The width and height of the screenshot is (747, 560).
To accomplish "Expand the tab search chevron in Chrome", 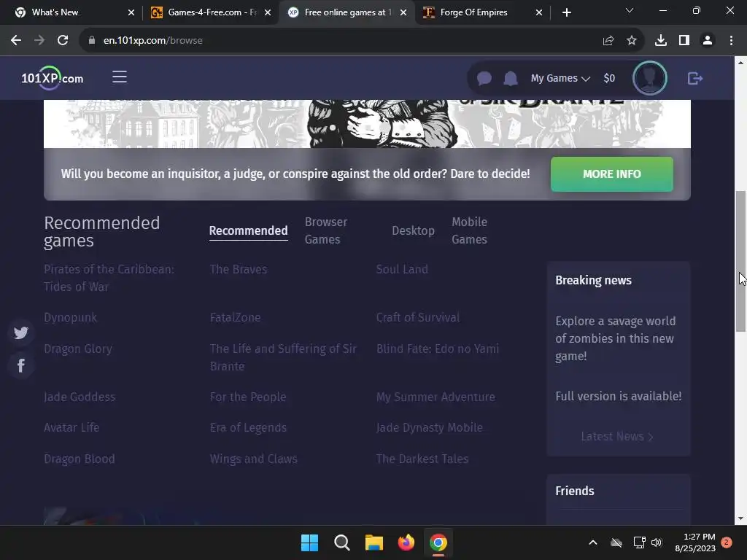I will (x=630, y=10).
